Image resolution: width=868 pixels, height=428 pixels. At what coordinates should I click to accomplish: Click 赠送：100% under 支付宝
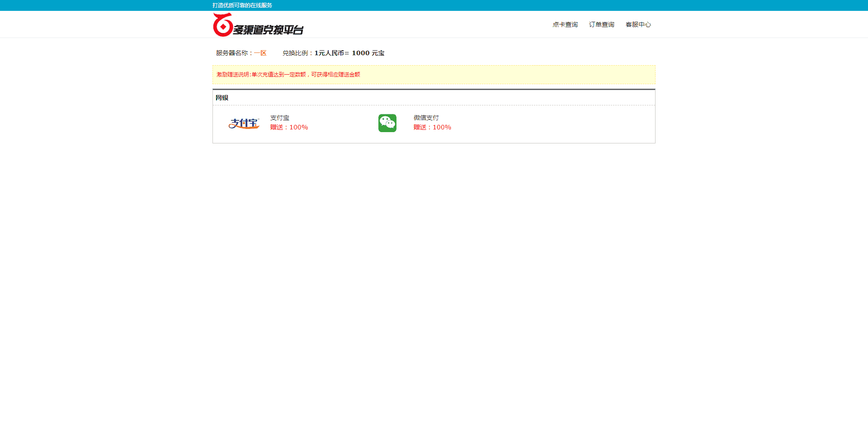click(289, 127)
